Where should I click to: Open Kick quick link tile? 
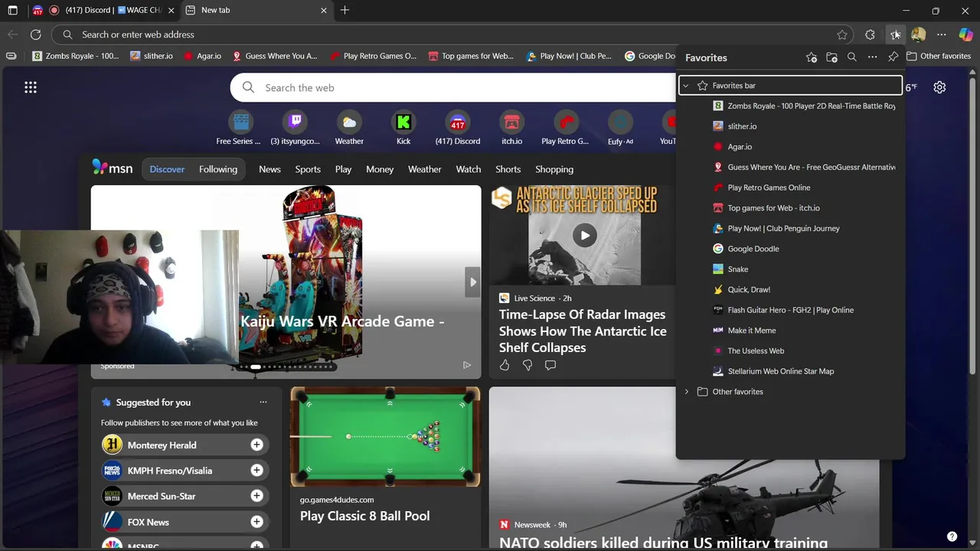(403, 128)
